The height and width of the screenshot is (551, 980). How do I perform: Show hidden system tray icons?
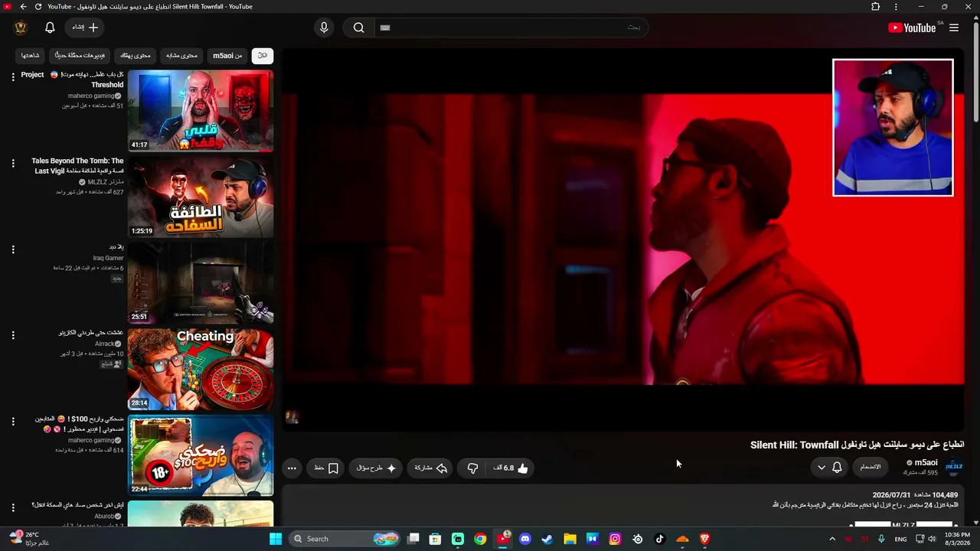[832, 539]
